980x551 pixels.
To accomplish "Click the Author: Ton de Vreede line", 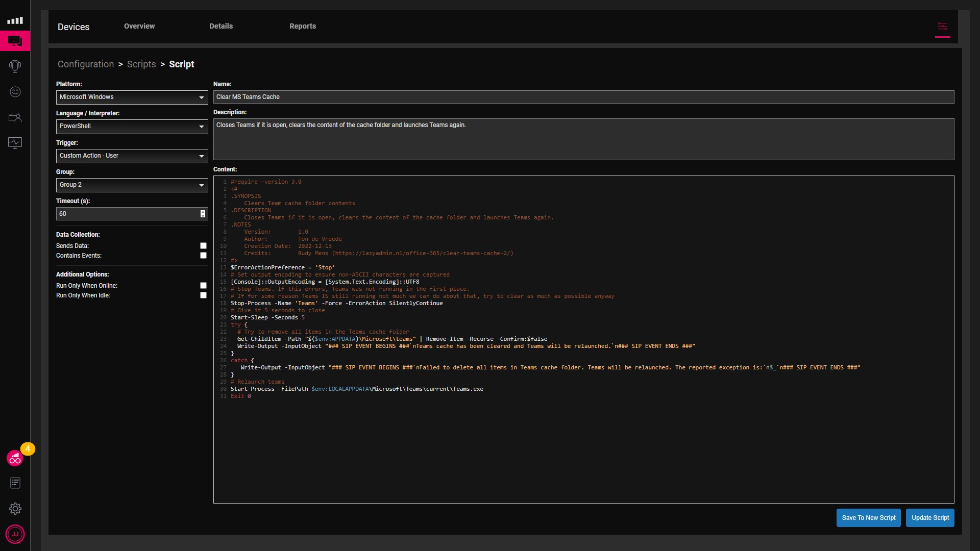I will coord(293,239).
